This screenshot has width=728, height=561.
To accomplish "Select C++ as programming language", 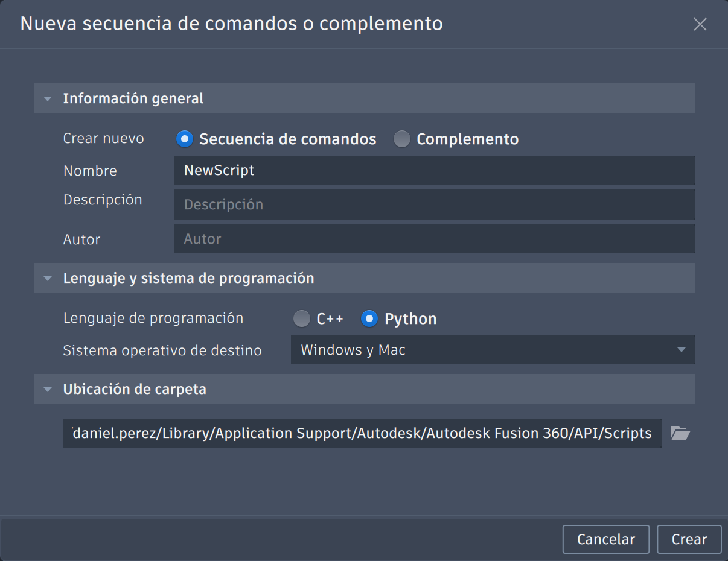I will [x=302, y=319].
